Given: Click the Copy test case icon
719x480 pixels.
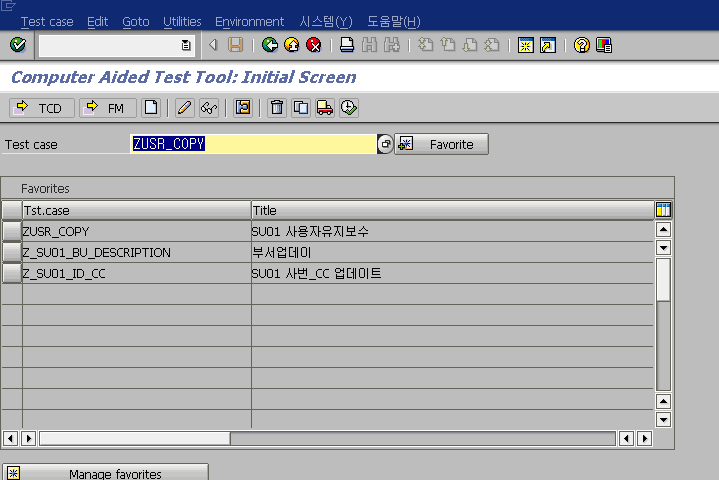Looking at the screenshot, I should point(301,108).
